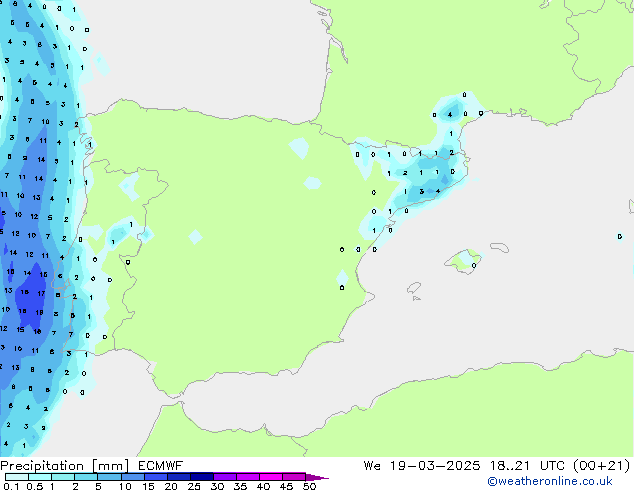Pick the legend swatch between 5 and 10
Screen dimensions: 634x490
point(109,477)
